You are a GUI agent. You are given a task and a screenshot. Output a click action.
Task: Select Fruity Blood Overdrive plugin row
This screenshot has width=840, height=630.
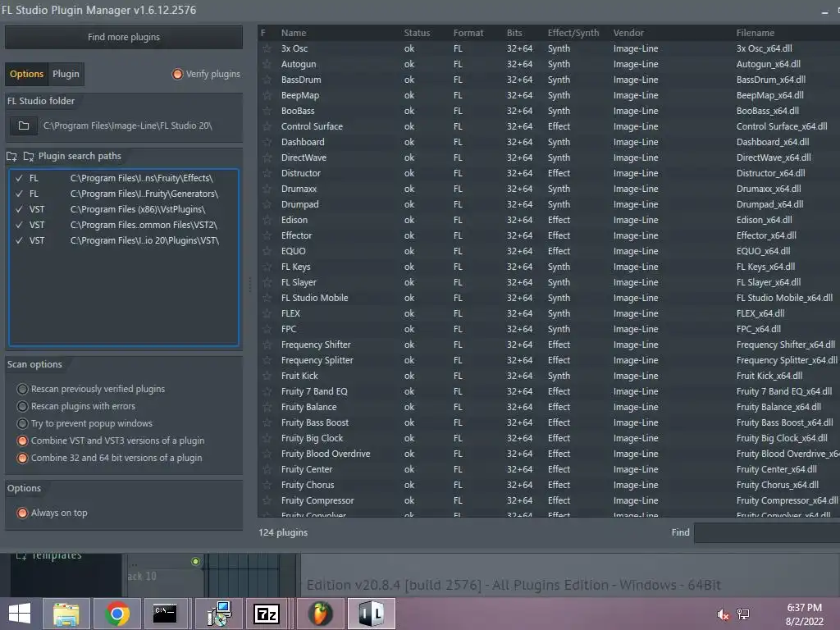(549, 454)
